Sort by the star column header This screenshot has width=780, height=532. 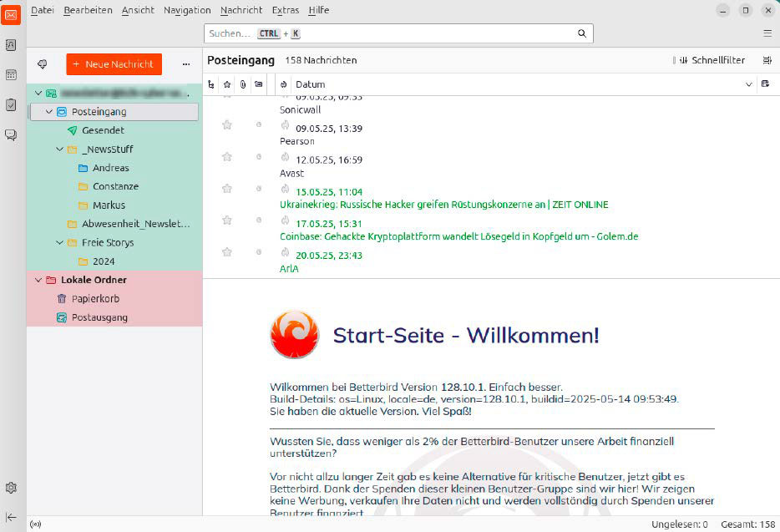click(227, 84)
